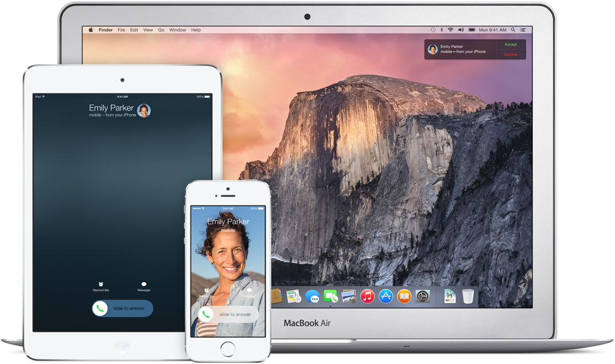This screenshot has width=615, height=364.
Task: Click Emily Parker's avatar in Mac notification
Action: coord(433,49)
